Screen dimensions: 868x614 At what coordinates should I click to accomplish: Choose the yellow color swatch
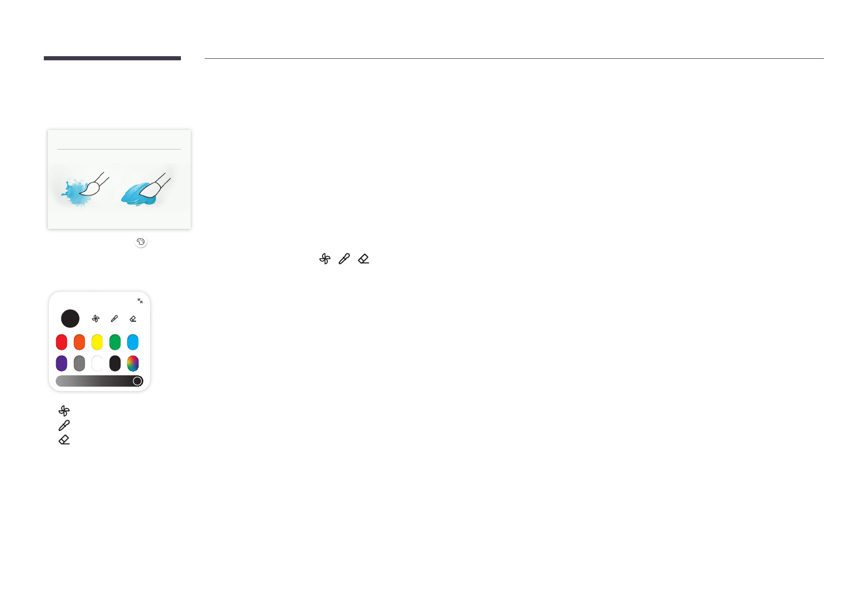[x=97, y=342]
